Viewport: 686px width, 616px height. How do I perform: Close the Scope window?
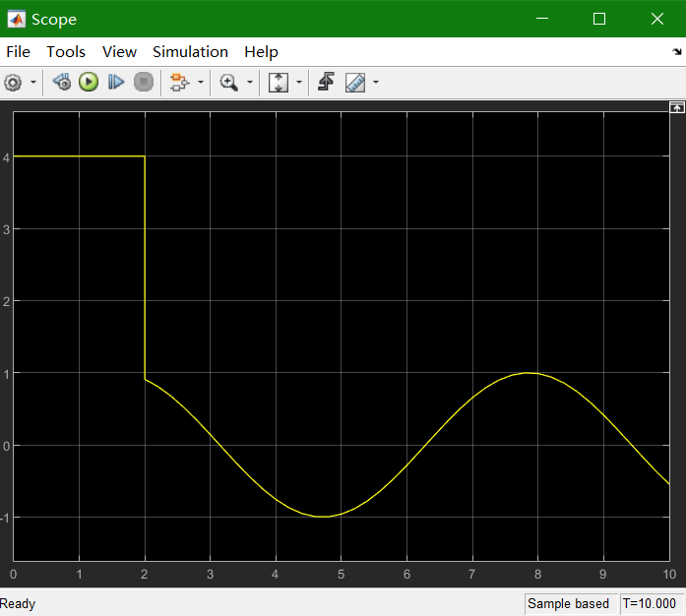coord(657,19)
